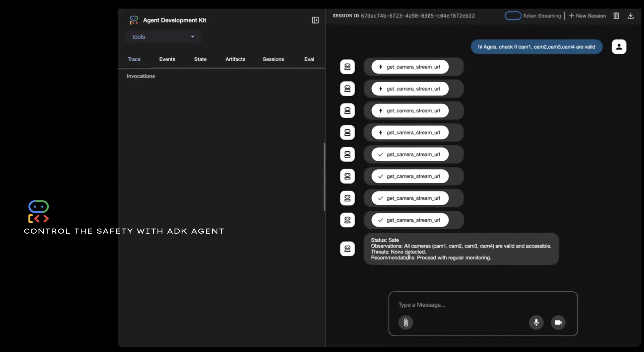Click the user avatar icon

tap(619, 47)
